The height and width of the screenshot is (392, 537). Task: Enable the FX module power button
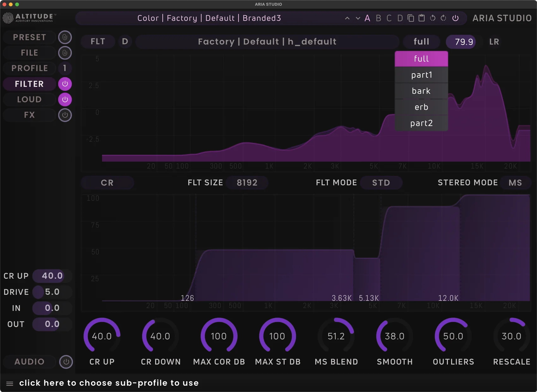pos(65,115)
